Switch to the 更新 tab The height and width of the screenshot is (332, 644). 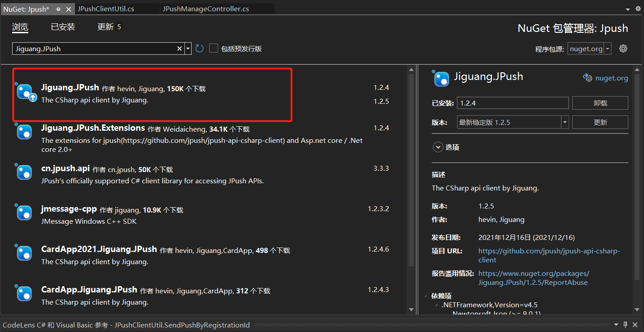point(105,27)
